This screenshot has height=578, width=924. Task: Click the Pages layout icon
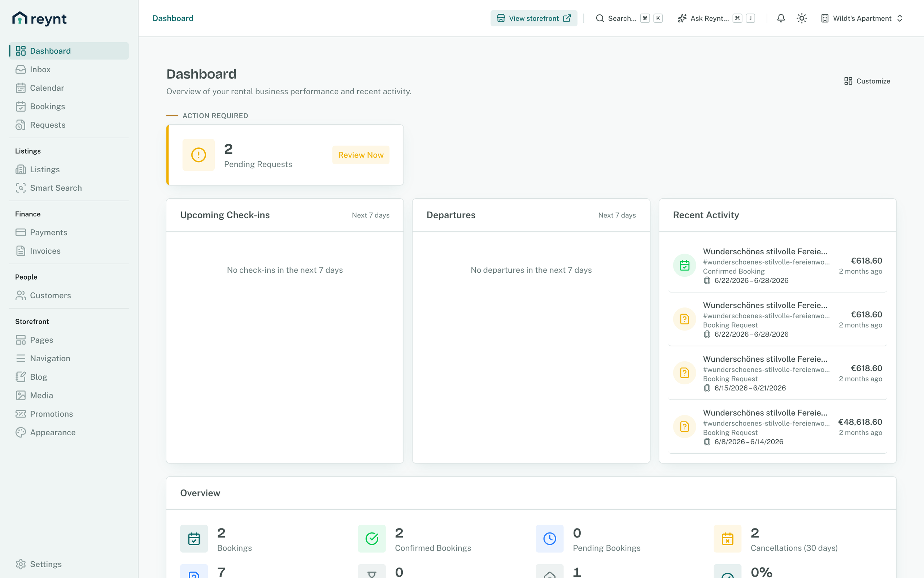(x=21, y=340)
